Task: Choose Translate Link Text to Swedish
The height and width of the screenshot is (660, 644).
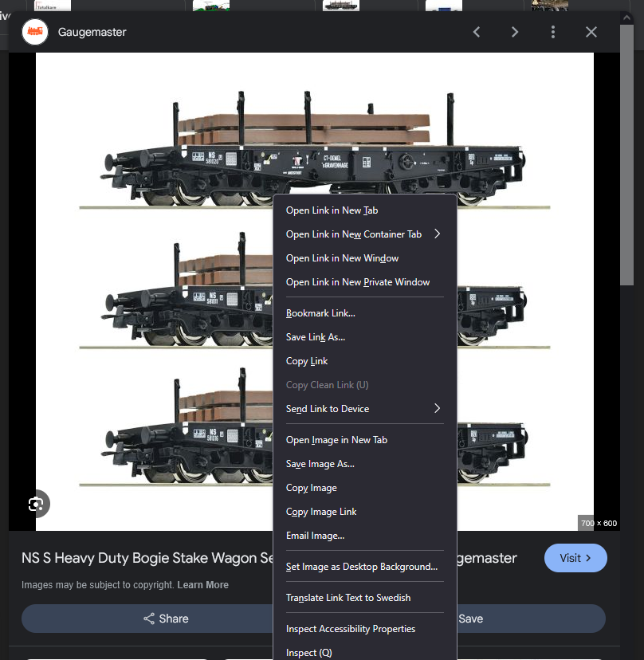Action: [348, 598]
